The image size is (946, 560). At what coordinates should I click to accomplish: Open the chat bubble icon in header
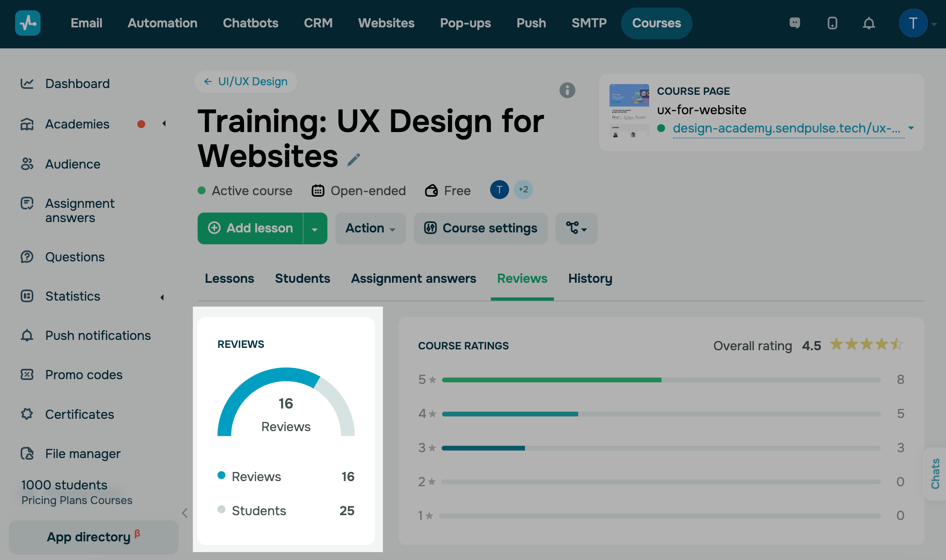(795, 23)
